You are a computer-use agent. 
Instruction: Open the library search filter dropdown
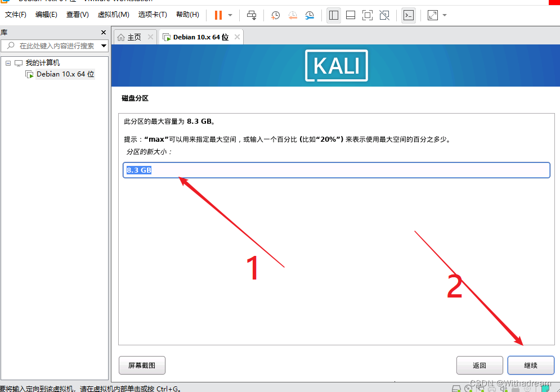(104, 46)
